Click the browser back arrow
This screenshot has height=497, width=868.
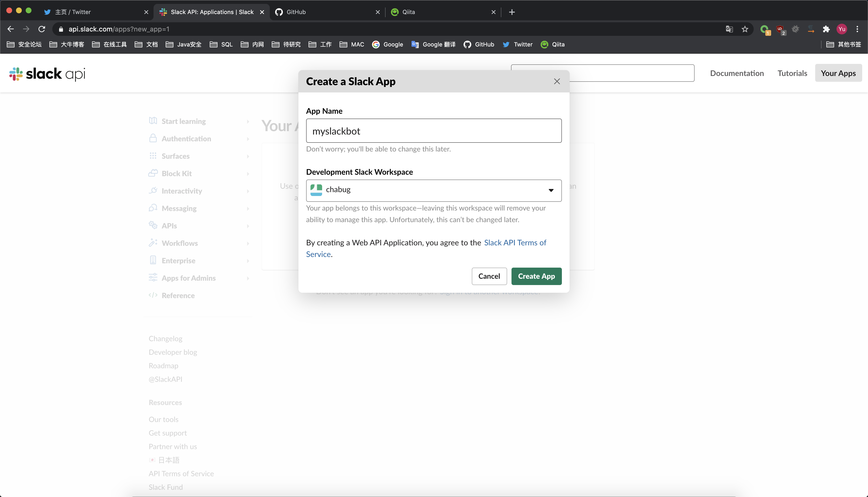coord(11,29)
